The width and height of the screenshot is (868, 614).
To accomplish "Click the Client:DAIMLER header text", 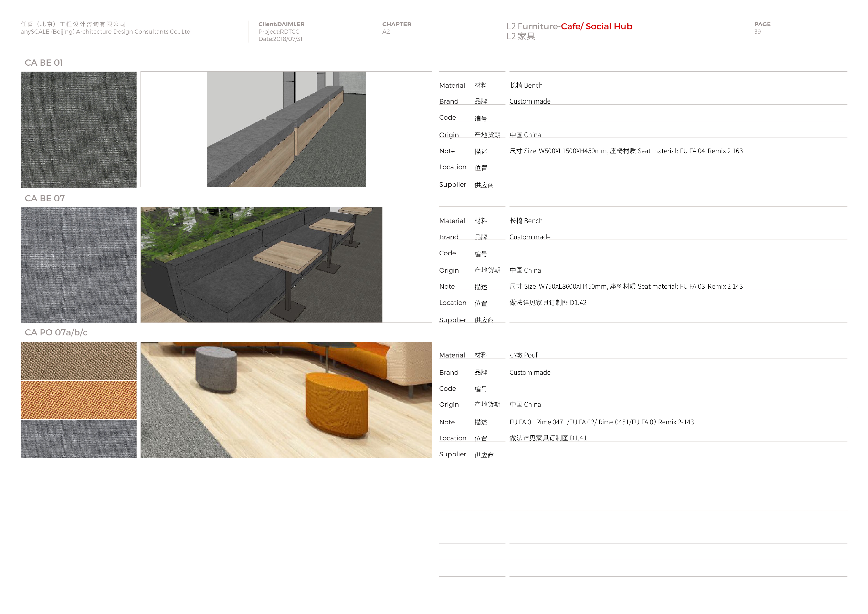I will click(x=281, y=24).
